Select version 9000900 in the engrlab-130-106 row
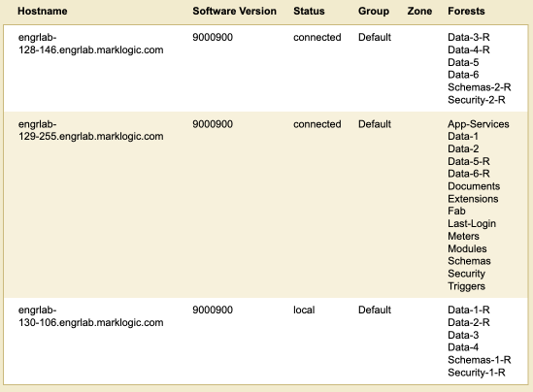Viewport: 533px width, 392px height. point(213,310)
